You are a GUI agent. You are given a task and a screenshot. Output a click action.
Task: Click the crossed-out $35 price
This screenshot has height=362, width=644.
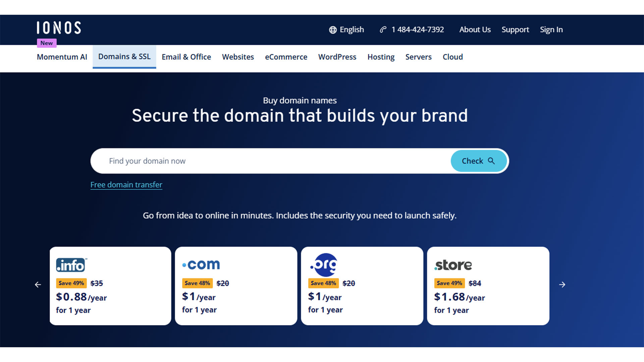pyautogui.click(x=97, y=284)
